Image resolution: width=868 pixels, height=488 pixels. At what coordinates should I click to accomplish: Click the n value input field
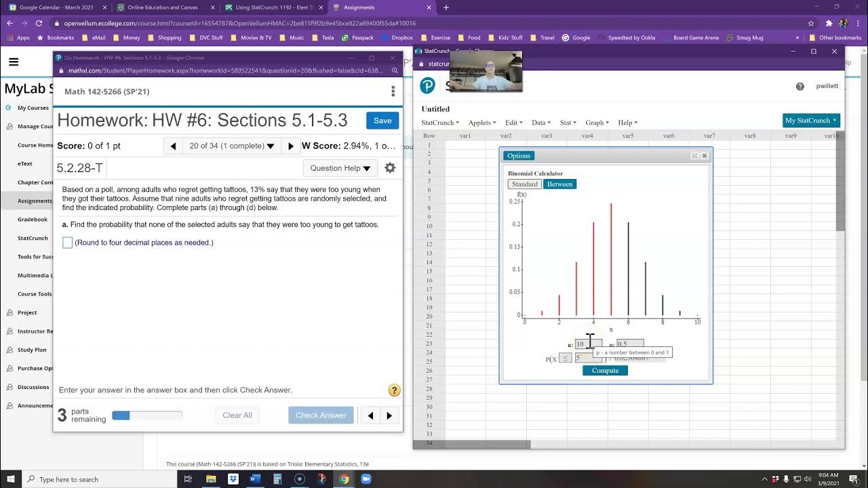point(588,344)
